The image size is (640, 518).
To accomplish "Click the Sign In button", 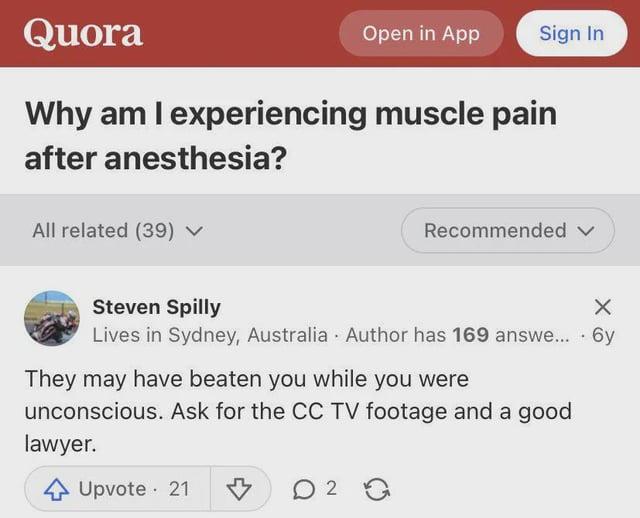I will click(571, 33).
